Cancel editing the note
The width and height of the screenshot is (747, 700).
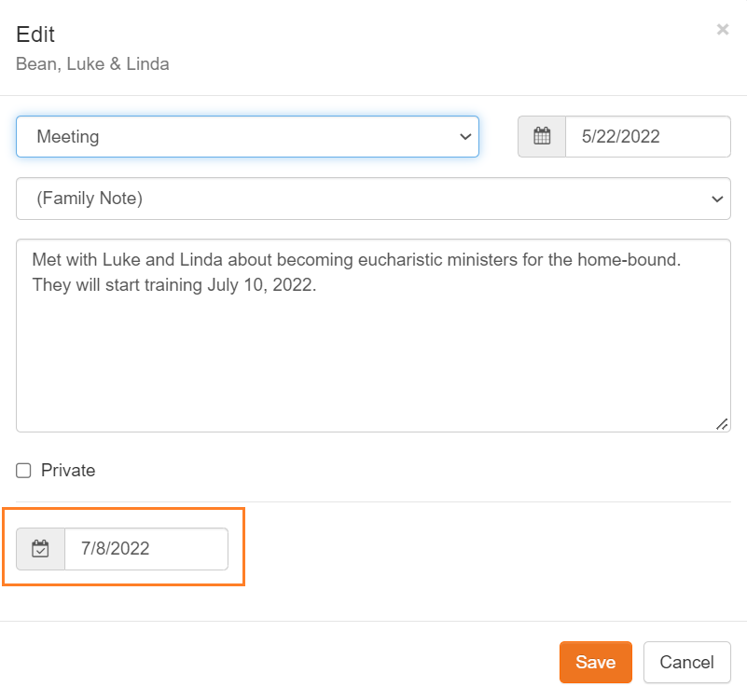coord(686,663)
